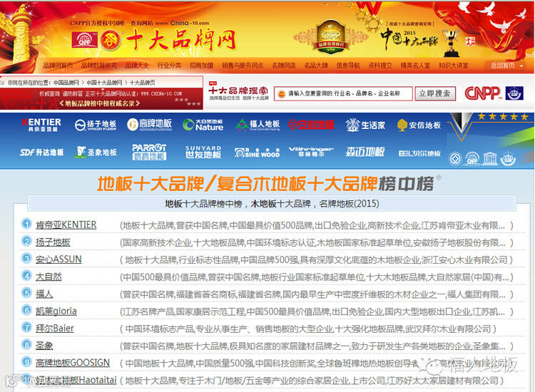Click the 圣象地板 logo in the blue banner
535x392 pixels.
click(x=96, y=152)
